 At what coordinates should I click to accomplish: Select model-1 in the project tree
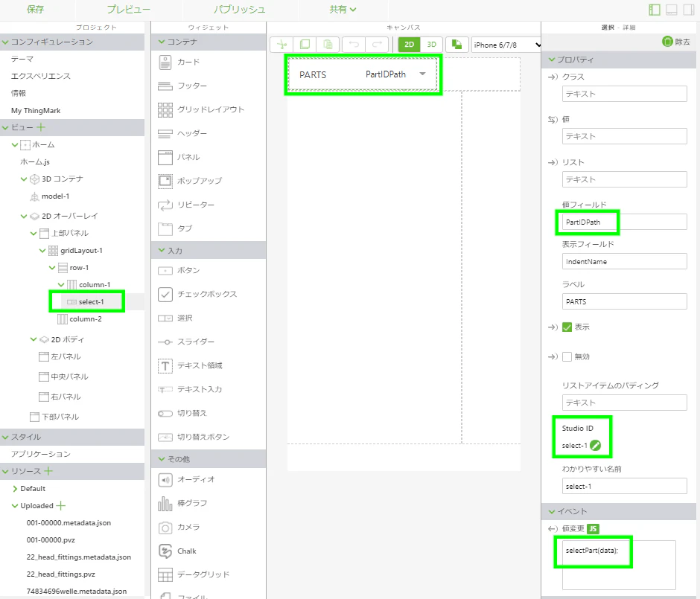tap(55, 196)
